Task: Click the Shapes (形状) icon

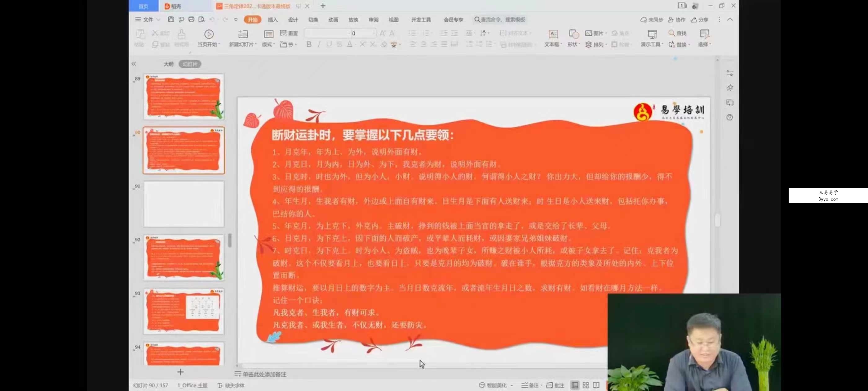Action: (573, 34)
